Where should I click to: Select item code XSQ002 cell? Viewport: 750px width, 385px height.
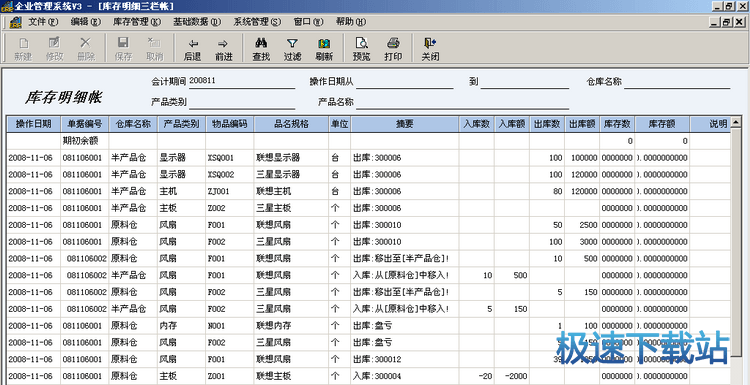(230, 175)
